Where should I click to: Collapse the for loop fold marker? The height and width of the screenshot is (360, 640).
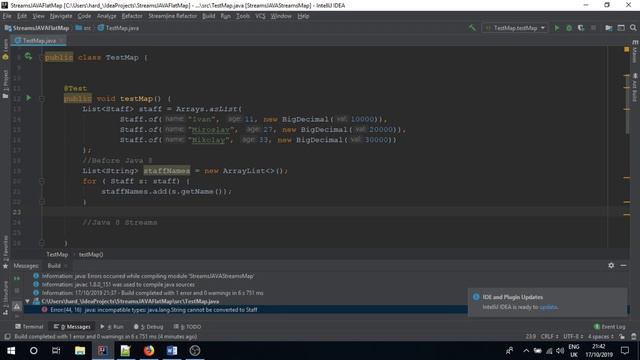point(42,181)
